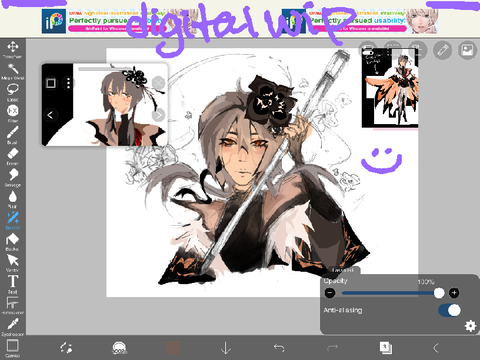Open reference window three-dot menu

point(68,83)
